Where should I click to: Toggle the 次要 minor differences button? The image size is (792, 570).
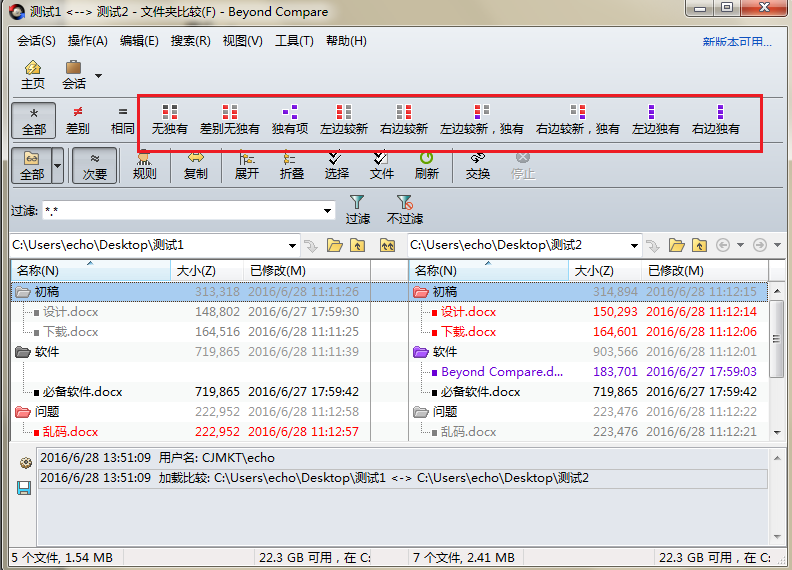(94, 165)
